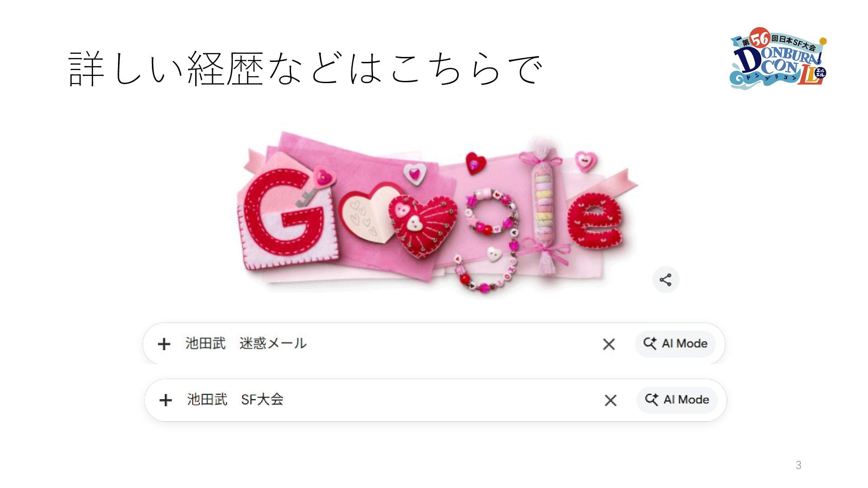Click plus icon in SF大会 search bar

(165, 400)
